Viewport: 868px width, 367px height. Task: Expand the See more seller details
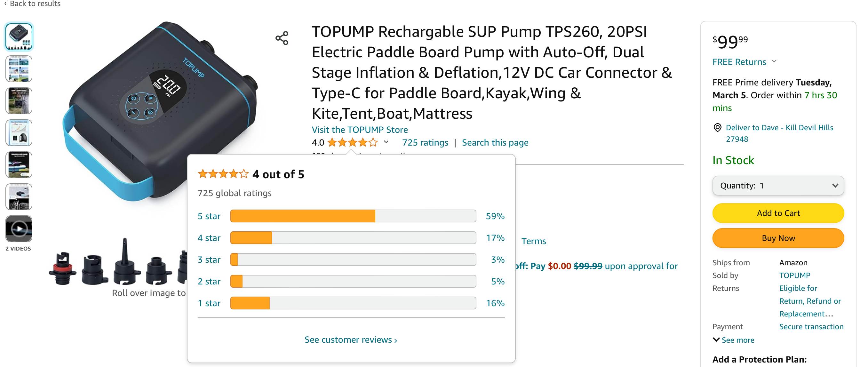(734, 340)
